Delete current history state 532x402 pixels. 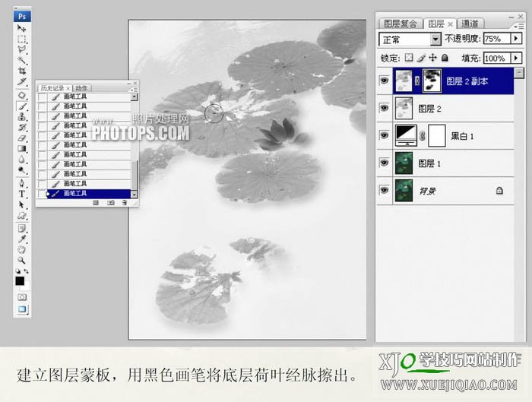pos(125,203)
